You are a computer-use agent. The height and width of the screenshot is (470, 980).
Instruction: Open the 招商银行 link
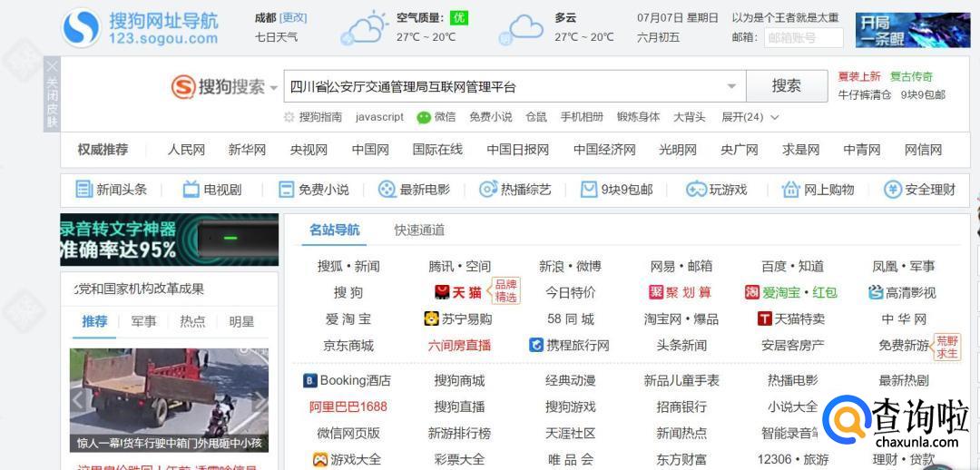point(681,406)
